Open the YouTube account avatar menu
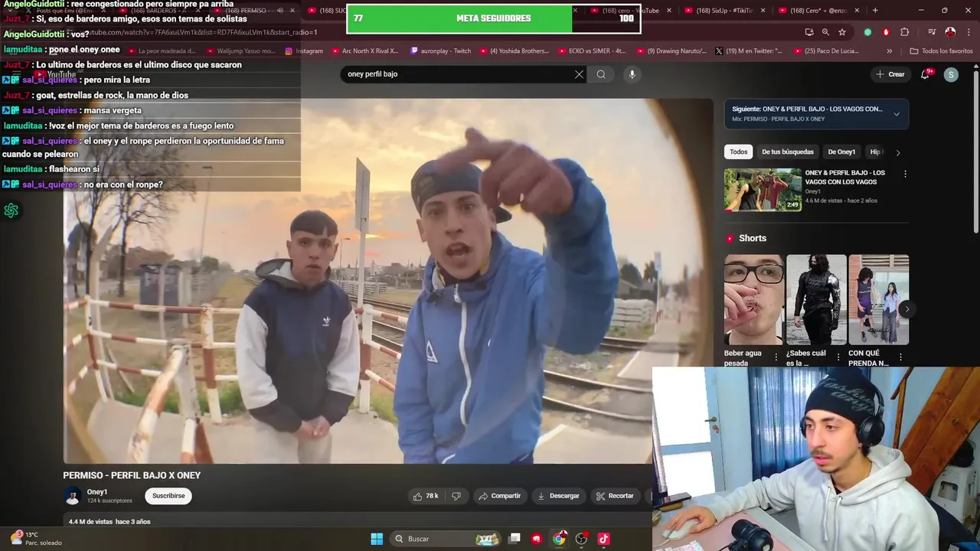 951,74
